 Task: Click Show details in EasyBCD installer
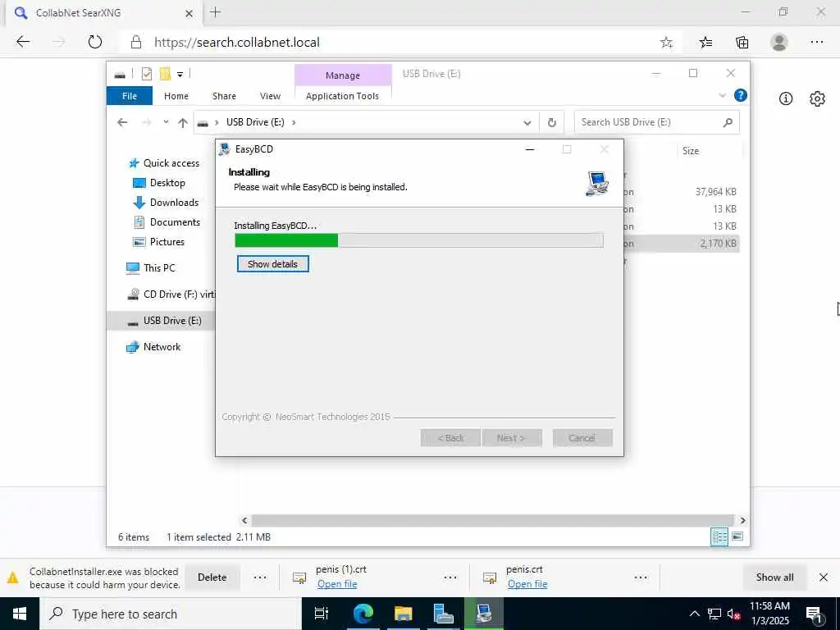[x=272, y=264]
